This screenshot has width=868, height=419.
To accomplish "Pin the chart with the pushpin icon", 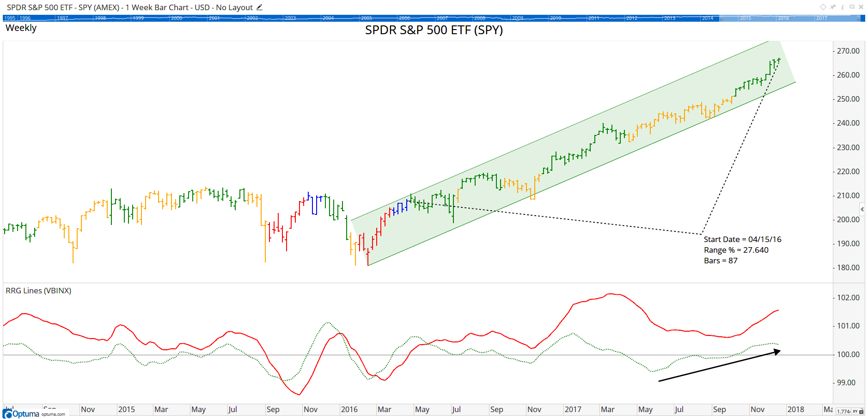I will click(833, 7).
